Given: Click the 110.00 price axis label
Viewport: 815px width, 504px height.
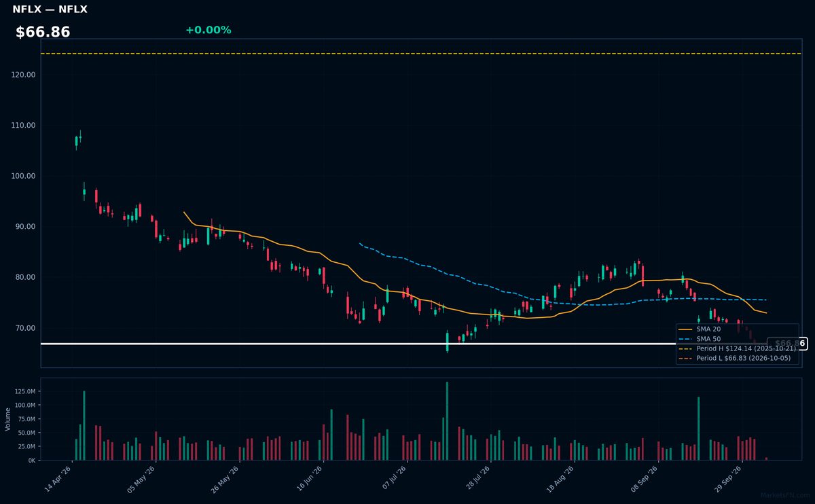Looking at the screenshot, I should point(24,126).
